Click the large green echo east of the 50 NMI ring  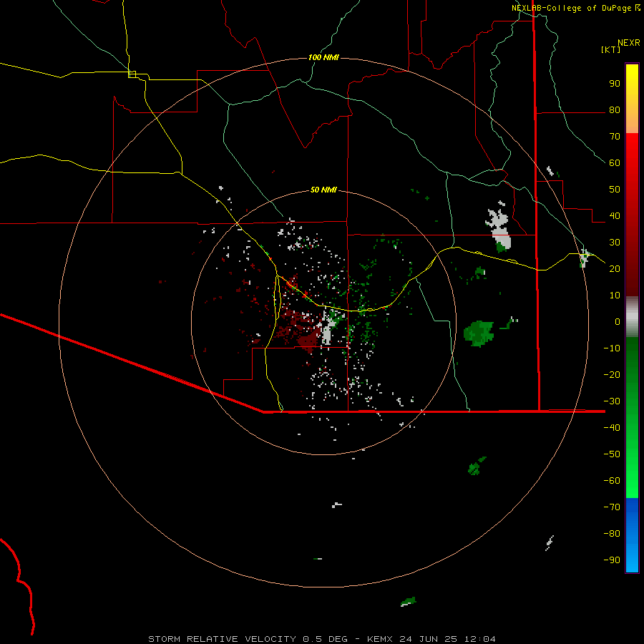pyautogui.click(x=479, y=333)
